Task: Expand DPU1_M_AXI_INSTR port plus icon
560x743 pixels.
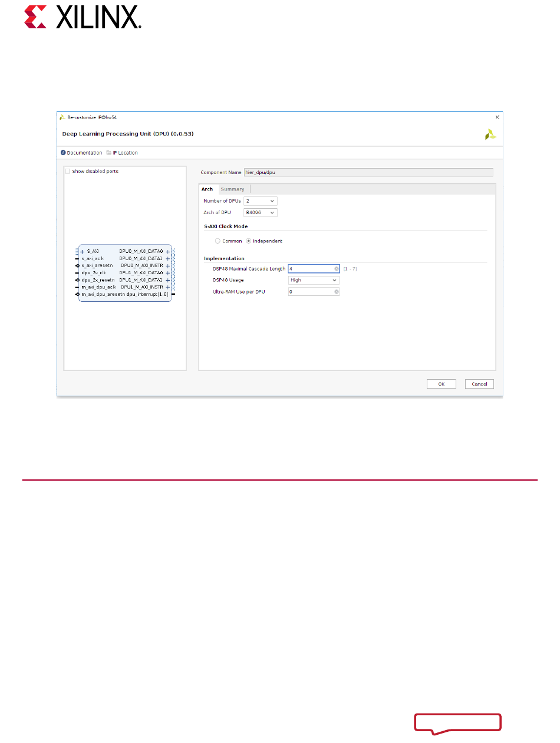Action: (168, 287)
